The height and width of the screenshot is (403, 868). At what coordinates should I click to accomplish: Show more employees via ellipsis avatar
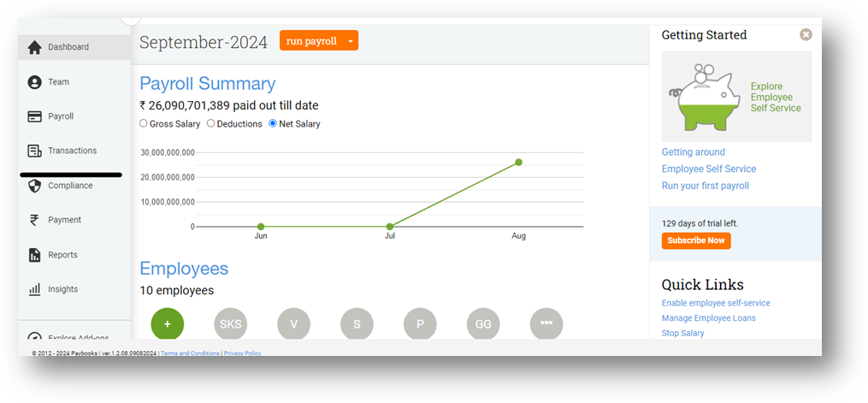click(546, 323)
